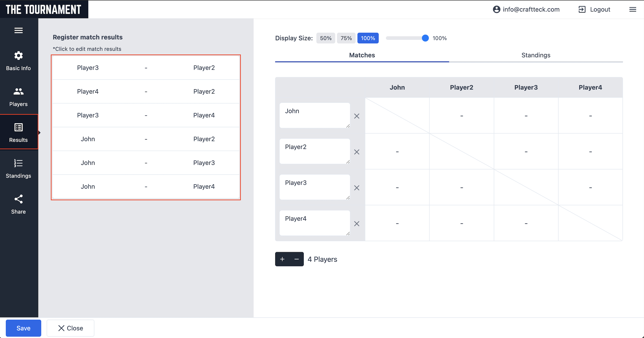Click the Display Size slider handle

click(x=425, y=38)
